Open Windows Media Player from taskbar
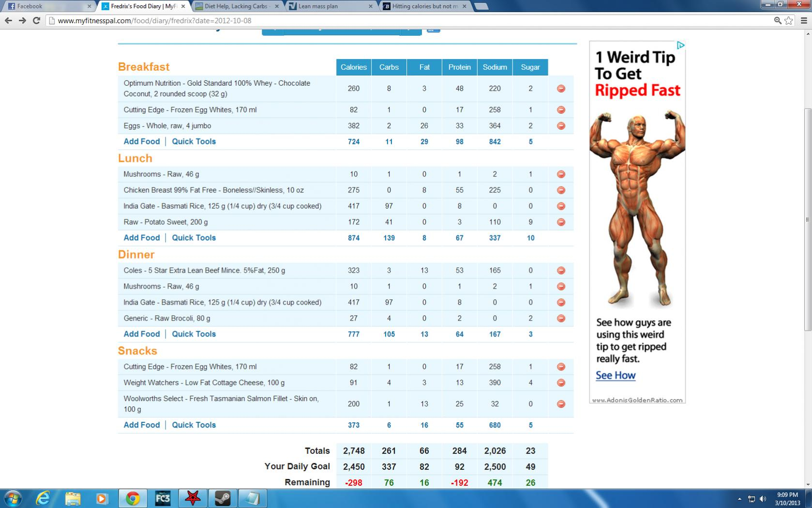The image size is (812, 508). pyautogui.click(x=102, y=498)
